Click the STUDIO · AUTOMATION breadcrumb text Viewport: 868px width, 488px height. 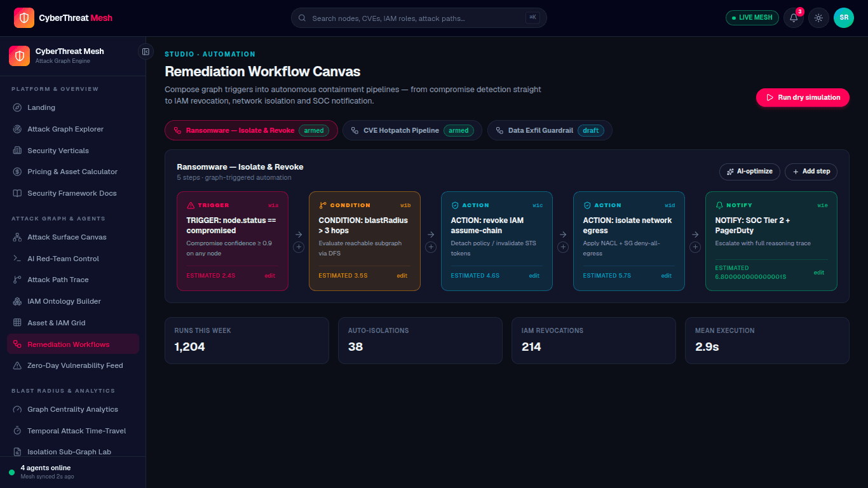[210, 55]
